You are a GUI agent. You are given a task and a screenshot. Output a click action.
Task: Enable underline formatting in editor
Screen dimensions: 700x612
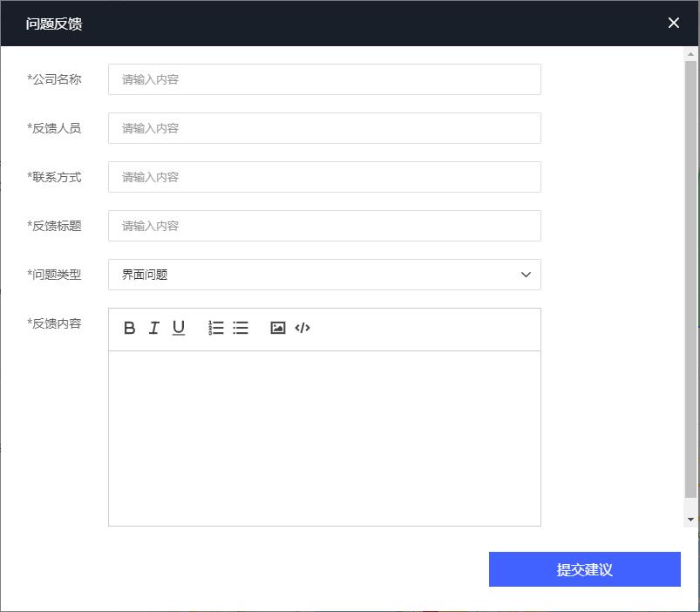click(179, 328)
